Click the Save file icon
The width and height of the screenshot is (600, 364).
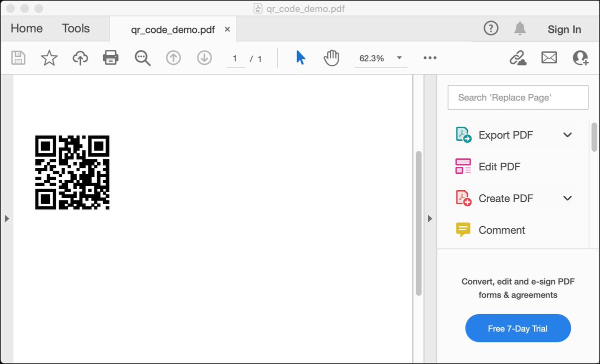tap(18, 58)
